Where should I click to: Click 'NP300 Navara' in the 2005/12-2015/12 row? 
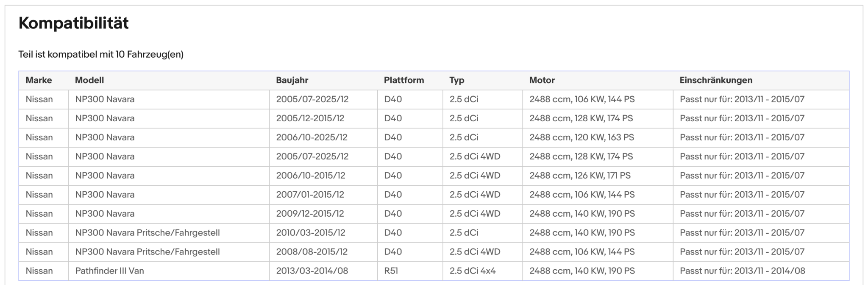(105, 118)
